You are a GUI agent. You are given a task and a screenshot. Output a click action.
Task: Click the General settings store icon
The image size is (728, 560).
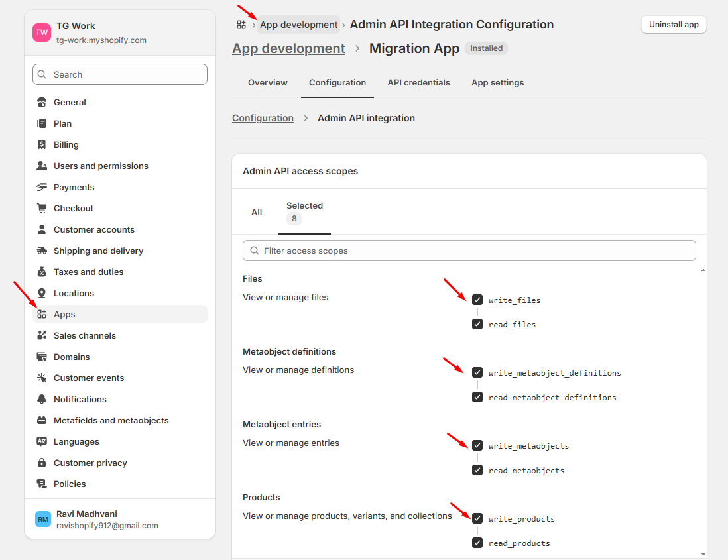click(42, 102)
